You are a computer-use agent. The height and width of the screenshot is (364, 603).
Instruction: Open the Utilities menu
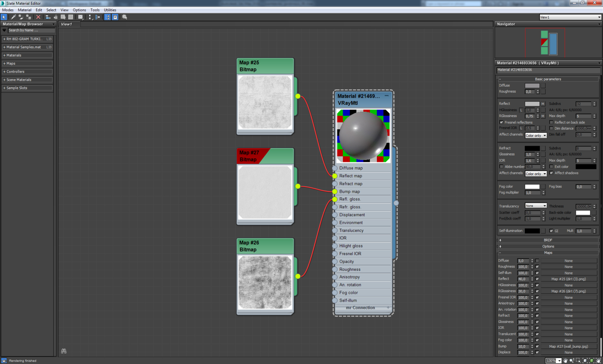110,10
